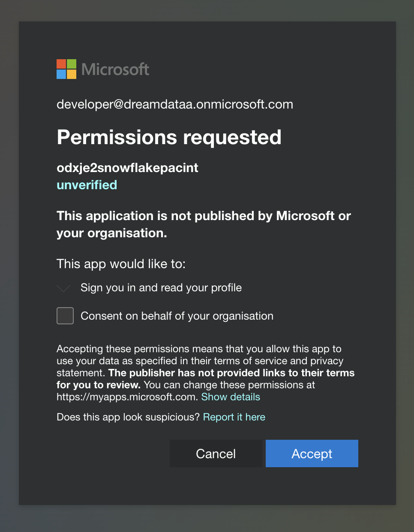Screen dimensions: 414x532
Task: Click the Microsoft four-square logo icon
Action: pyautogui.click(x=66, y=69)
